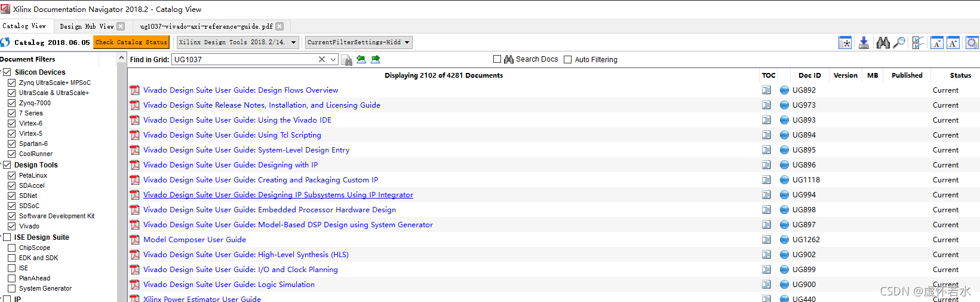The image size is (980, 302).
Task: Open TOC icon for UG1262 row
Action: coord(766,240)
